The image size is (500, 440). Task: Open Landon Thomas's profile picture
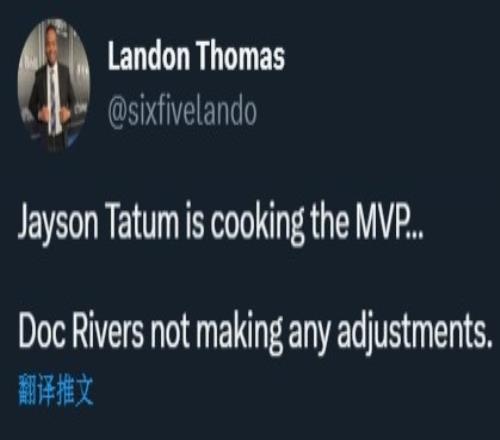point(54,86)
